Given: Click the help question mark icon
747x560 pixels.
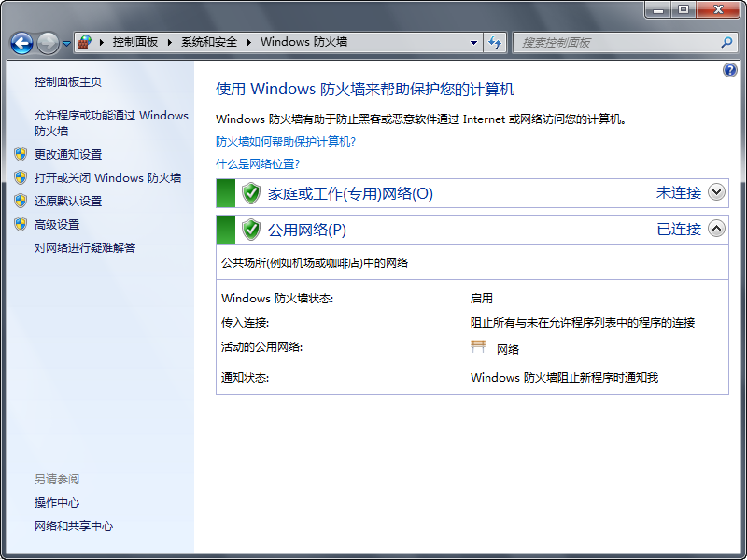Looking at the screenshot, I should (730, 71).
